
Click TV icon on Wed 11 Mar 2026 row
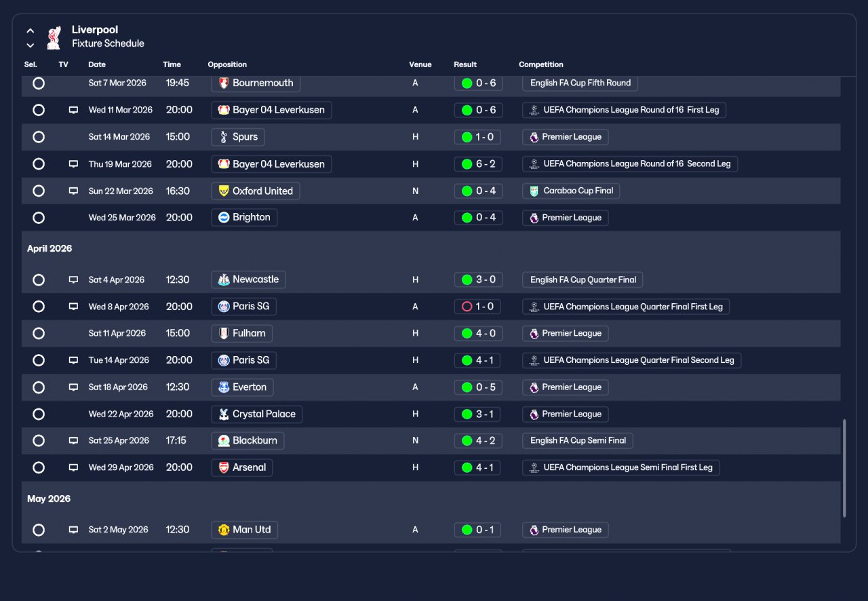coord(73,110)
